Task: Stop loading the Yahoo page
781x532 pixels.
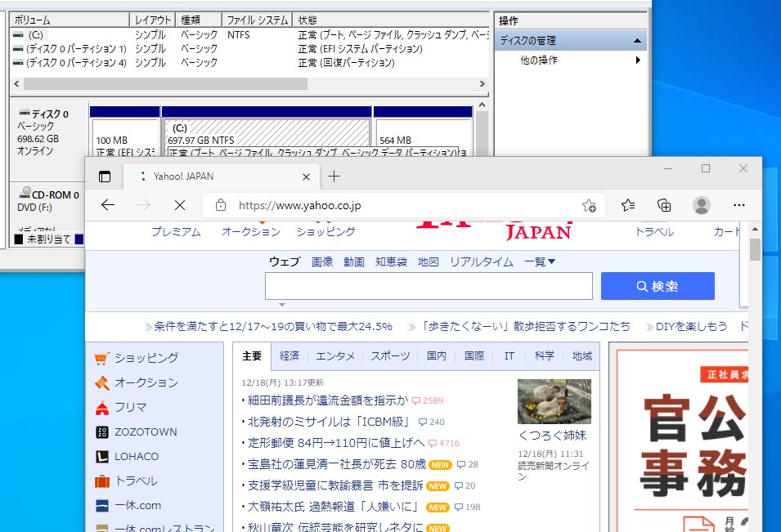Action: tap(180, 205)
